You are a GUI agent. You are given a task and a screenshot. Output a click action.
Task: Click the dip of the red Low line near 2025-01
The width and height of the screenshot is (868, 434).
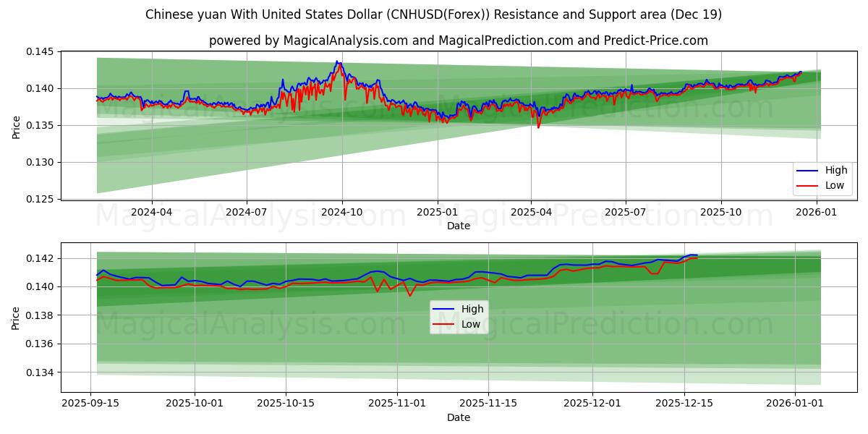446,123
